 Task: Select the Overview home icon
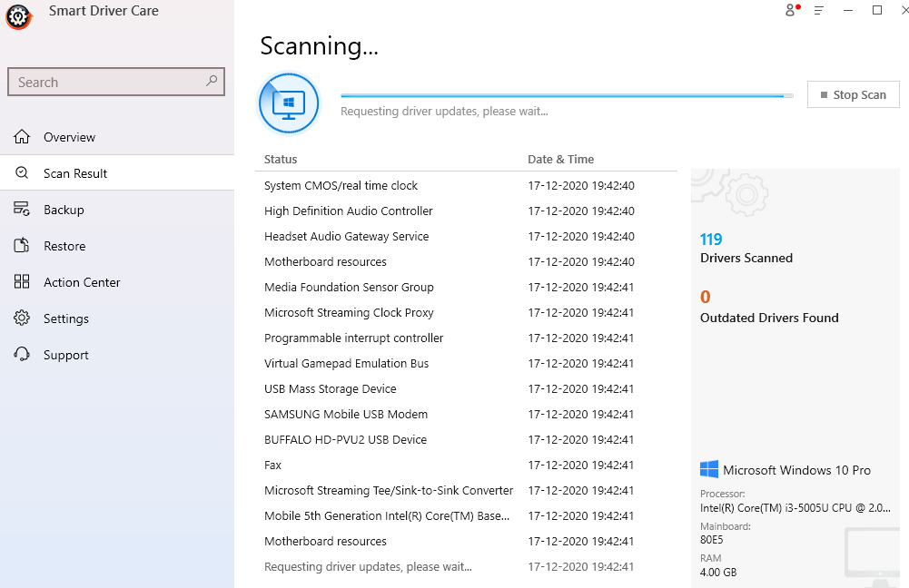[22, 136]
